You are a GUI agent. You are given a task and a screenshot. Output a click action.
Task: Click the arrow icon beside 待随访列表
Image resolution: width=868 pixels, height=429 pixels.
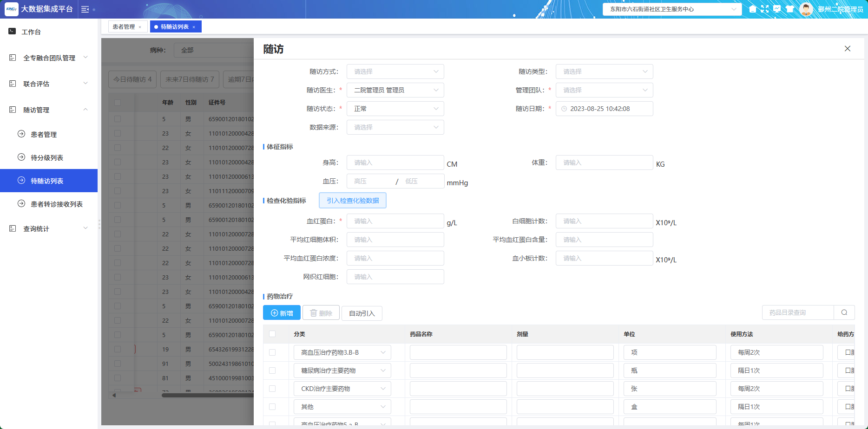21,180
